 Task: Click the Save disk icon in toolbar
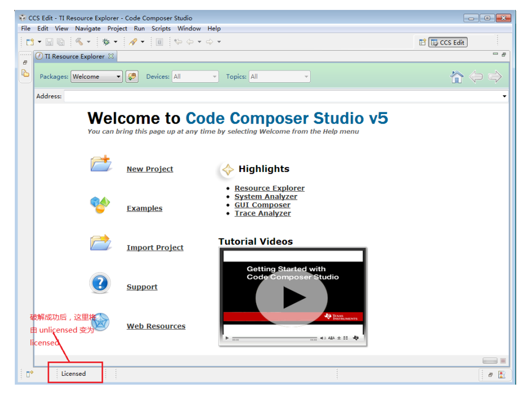tap(50, 42)
